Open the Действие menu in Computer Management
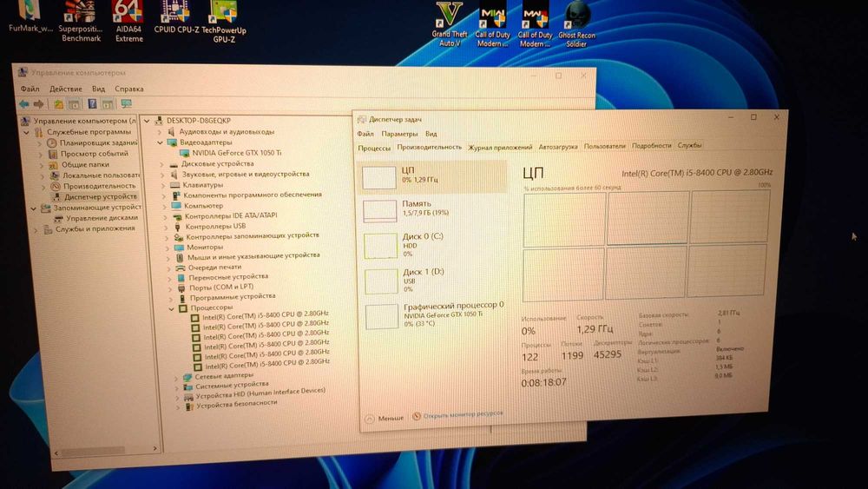 [x=65, y=89]
